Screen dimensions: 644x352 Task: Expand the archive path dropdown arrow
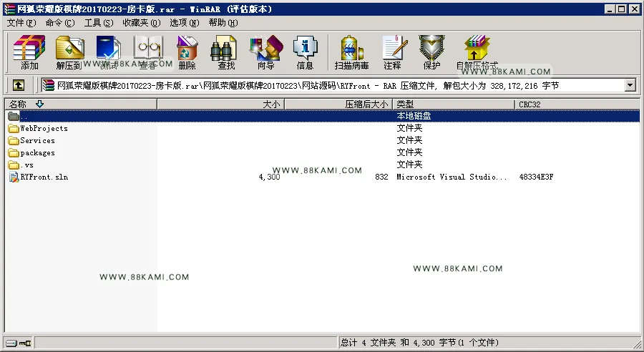click(x=630, y=85)
